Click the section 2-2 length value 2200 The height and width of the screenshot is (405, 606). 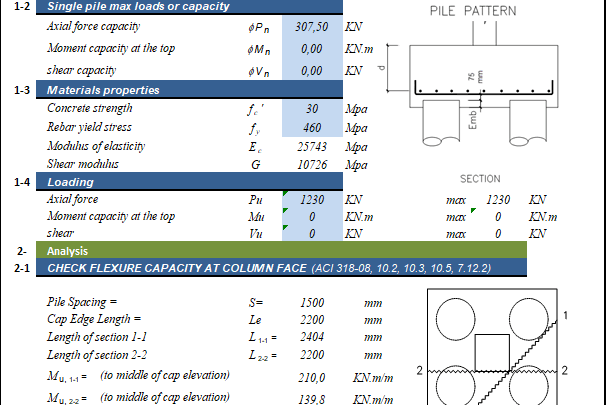(x=312, y=355)
